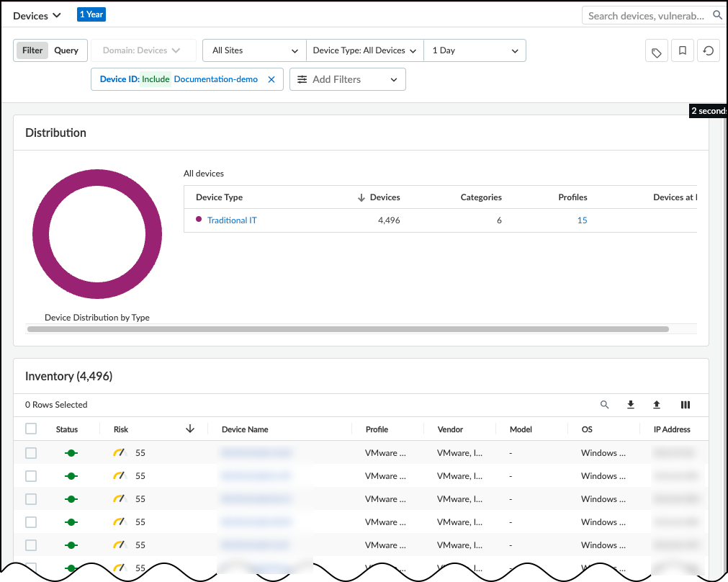
Task: Check the first inventory row checkbox
Action: 31,453
